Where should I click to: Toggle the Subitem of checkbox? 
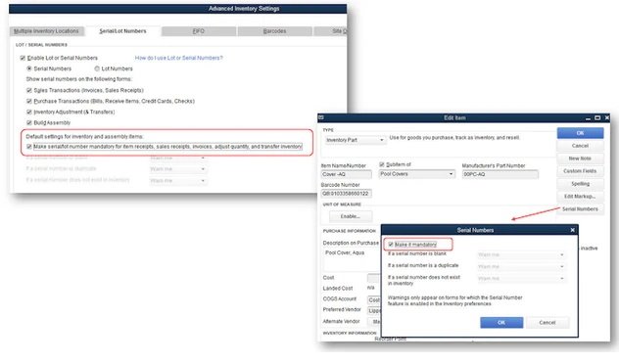(382, 164)
